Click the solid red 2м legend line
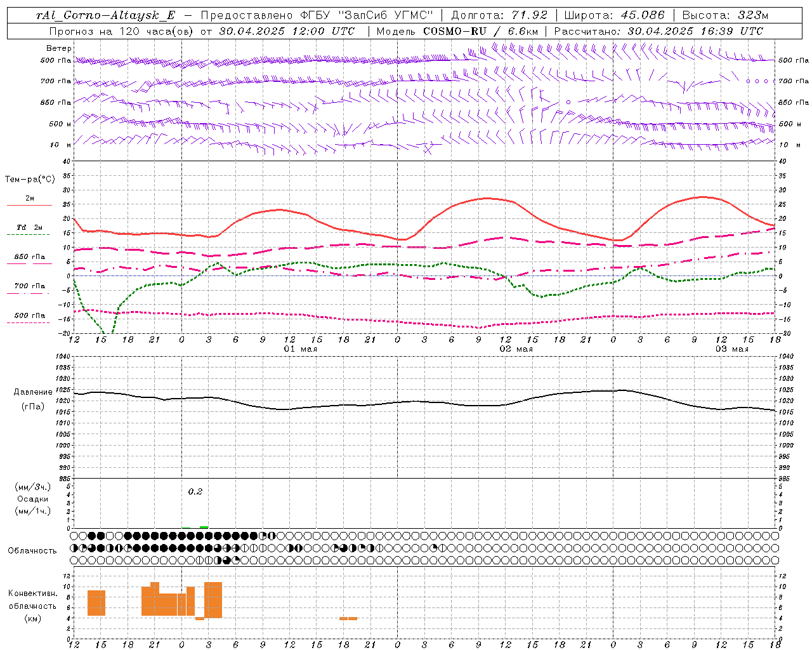Screen dimensions: 812x650 [29, 205]
